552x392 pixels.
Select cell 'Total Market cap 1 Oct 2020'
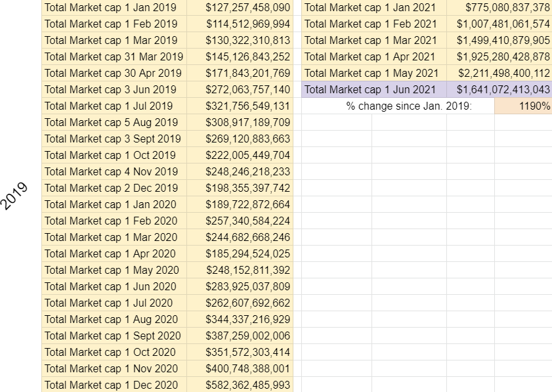point(114,352)
